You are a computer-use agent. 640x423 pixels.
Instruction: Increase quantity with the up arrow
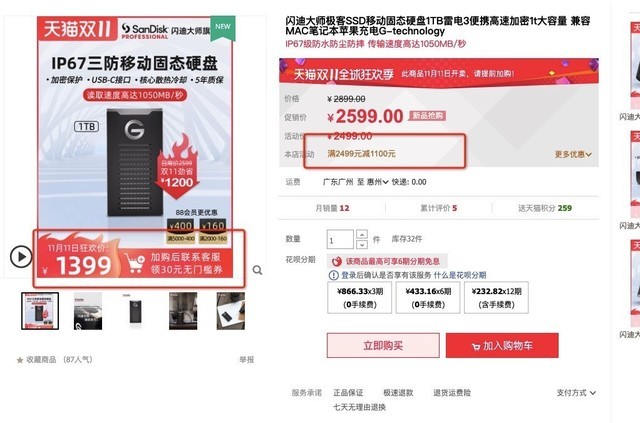click(x=362, y=234)
